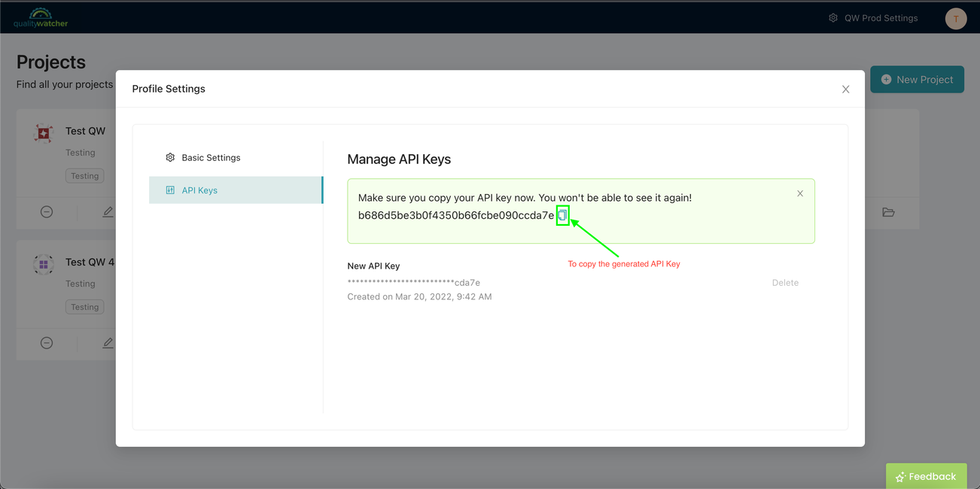This screenshot has height=489, width=980.
Task: Click the masked key ending cda7e
Action: [x=414, y=283]
